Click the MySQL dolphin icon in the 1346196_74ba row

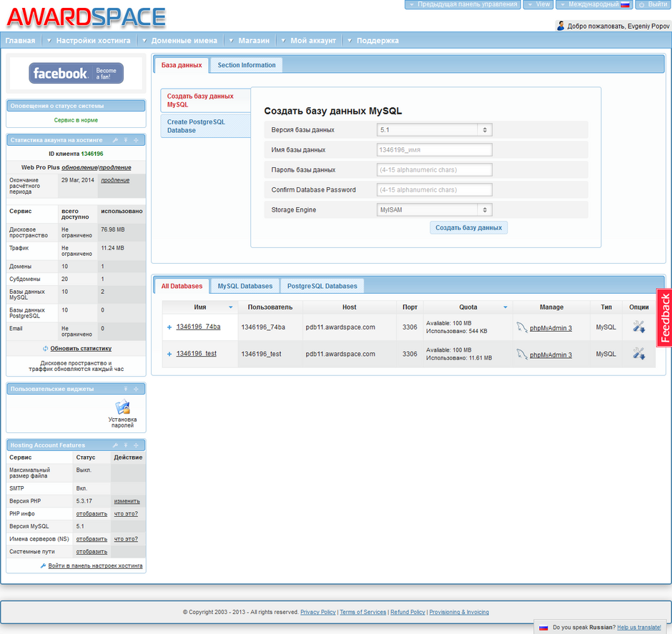pyautogui.click(x=522, y=327)
